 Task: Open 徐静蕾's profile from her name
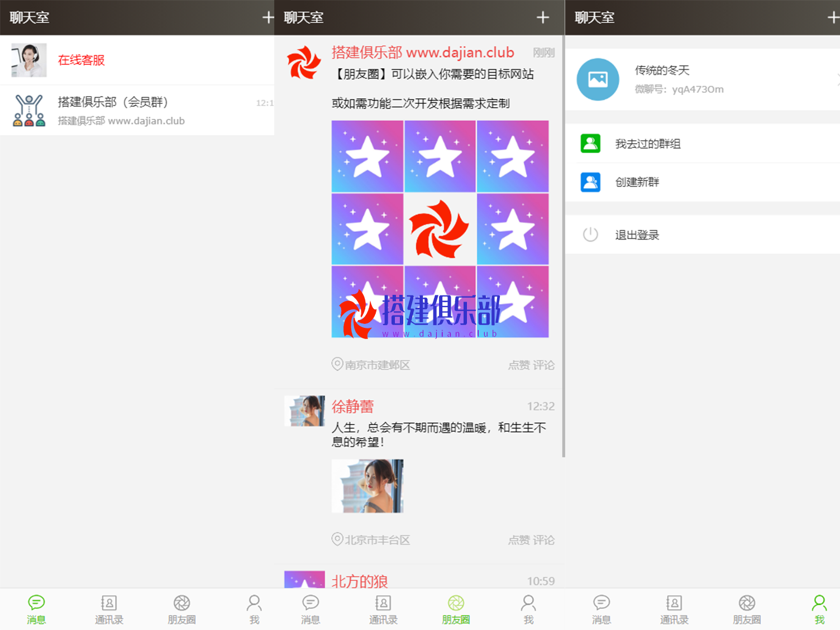point(352,407)
